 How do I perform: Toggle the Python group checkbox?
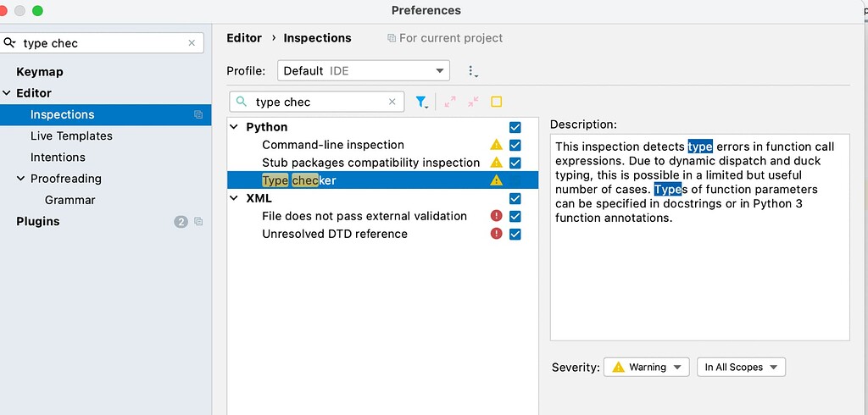515,127
